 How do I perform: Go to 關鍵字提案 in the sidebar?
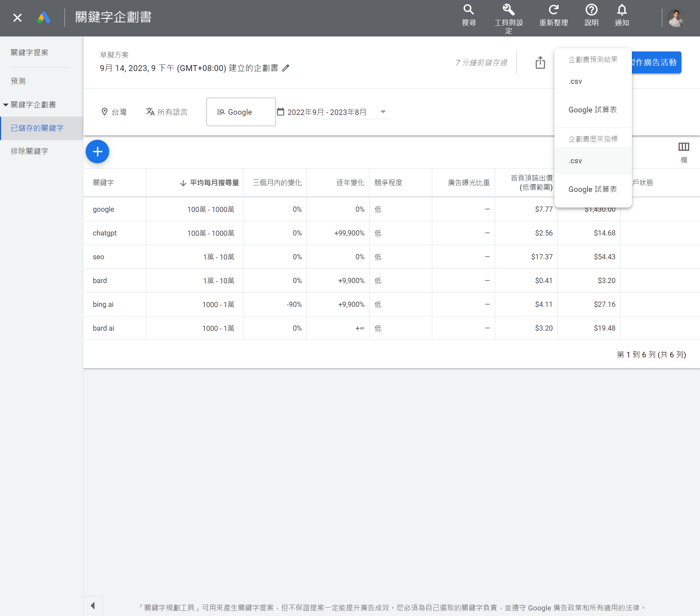click(x=29, y=52)
